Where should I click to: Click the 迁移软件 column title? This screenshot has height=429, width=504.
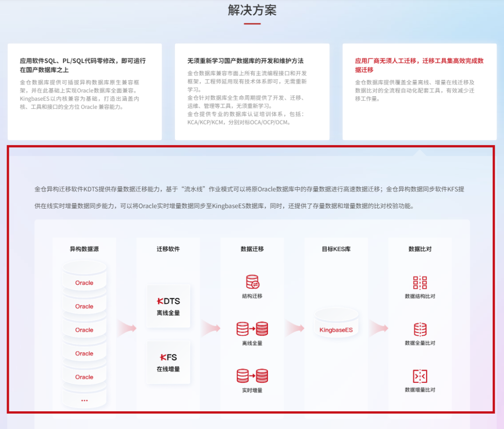(168, 249)
